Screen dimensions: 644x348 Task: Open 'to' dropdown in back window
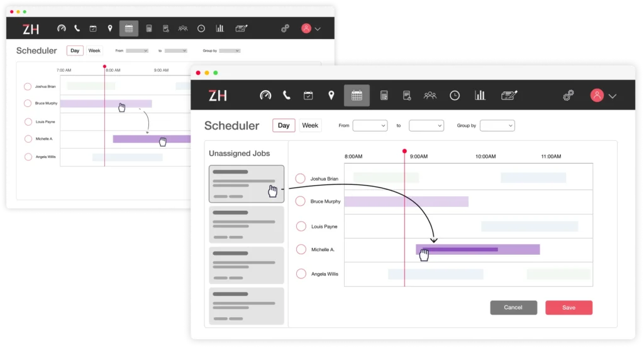[x=176, y=50]
